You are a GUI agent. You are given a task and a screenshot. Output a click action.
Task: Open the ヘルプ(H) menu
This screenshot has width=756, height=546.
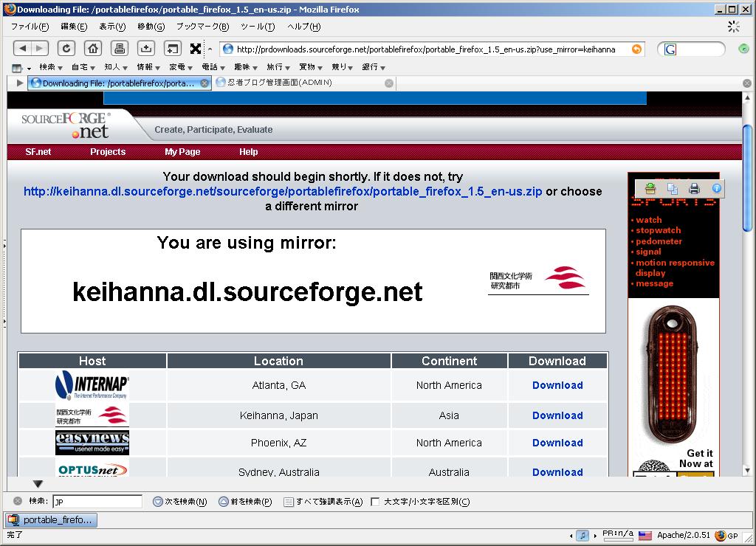pos(303,27)
